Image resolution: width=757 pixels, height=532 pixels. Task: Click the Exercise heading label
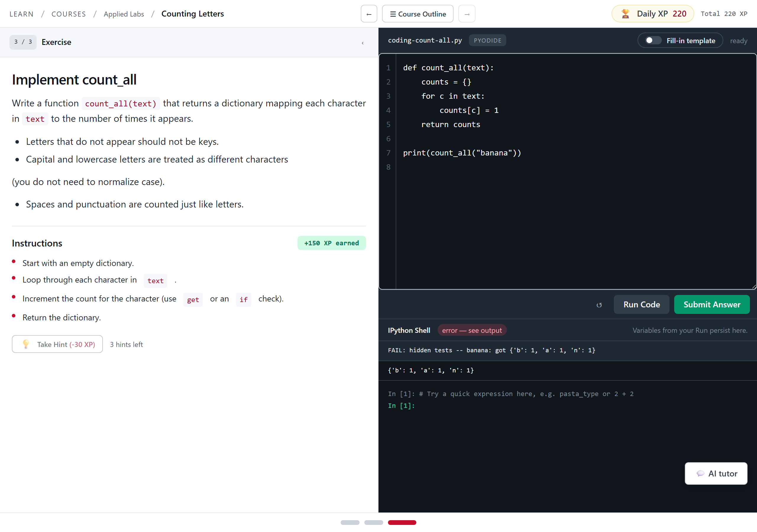click(x=56, y=42)
